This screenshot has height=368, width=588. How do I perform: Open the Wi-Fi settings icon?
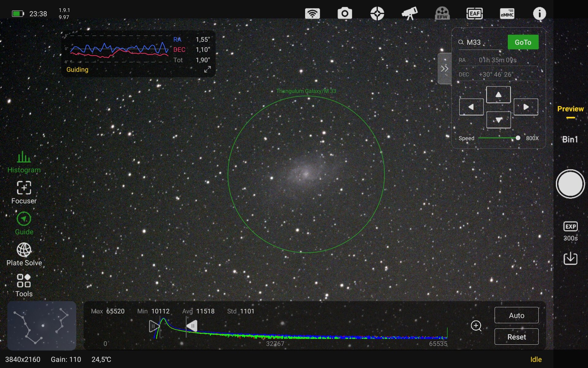(x=312, y=13)
